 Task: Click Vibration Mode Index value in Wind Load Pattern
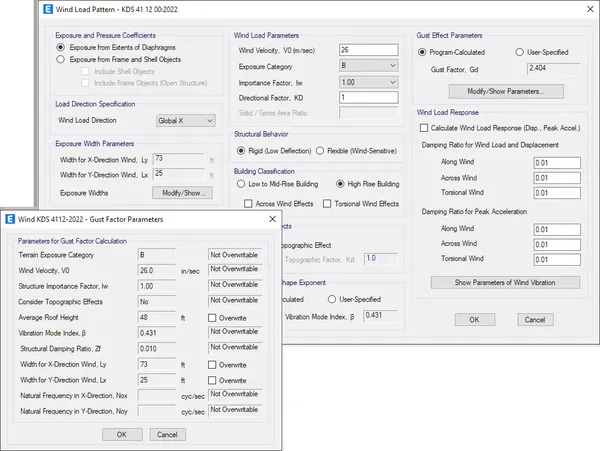point(381,316)
